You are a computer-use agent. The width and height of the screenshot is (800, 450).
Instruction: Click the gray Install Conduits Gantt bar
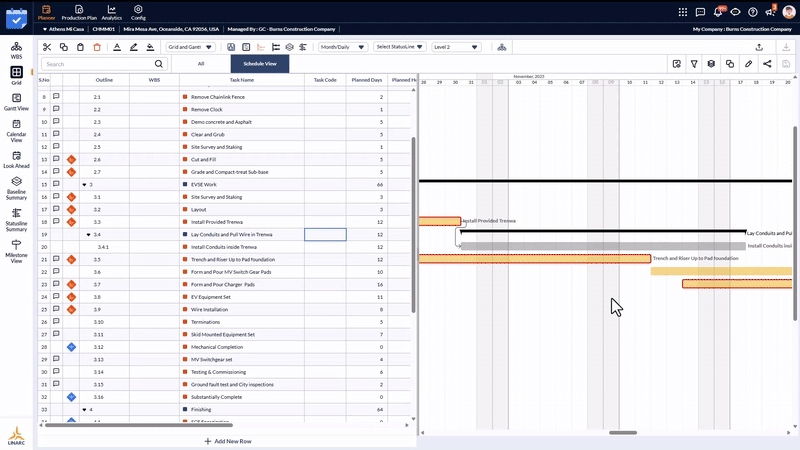point(603,246)
